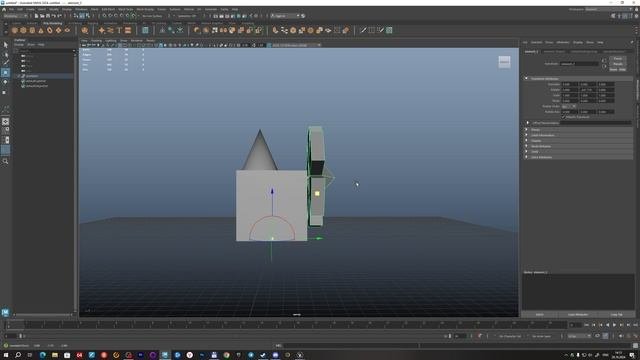Image resolution: width=640 pixels, height=360 pixels.
Task: Click the Presets button in Attribute Editor
Action: (618, 64)
